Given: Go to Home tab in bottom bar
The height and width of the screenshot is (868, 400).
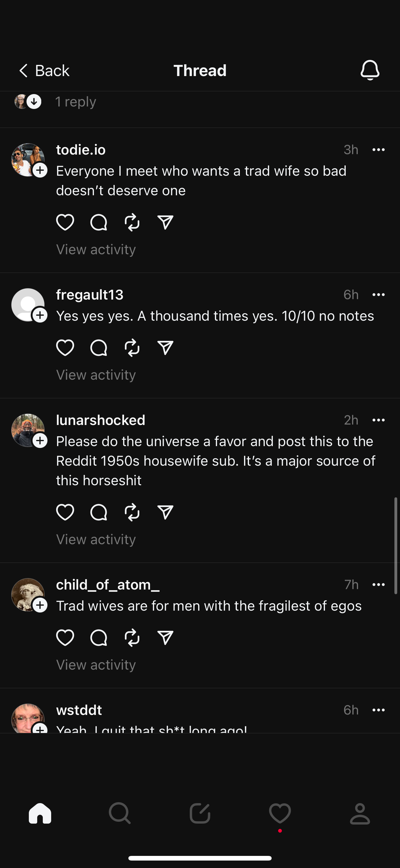Looking at the screenshot, I should 40,813.
